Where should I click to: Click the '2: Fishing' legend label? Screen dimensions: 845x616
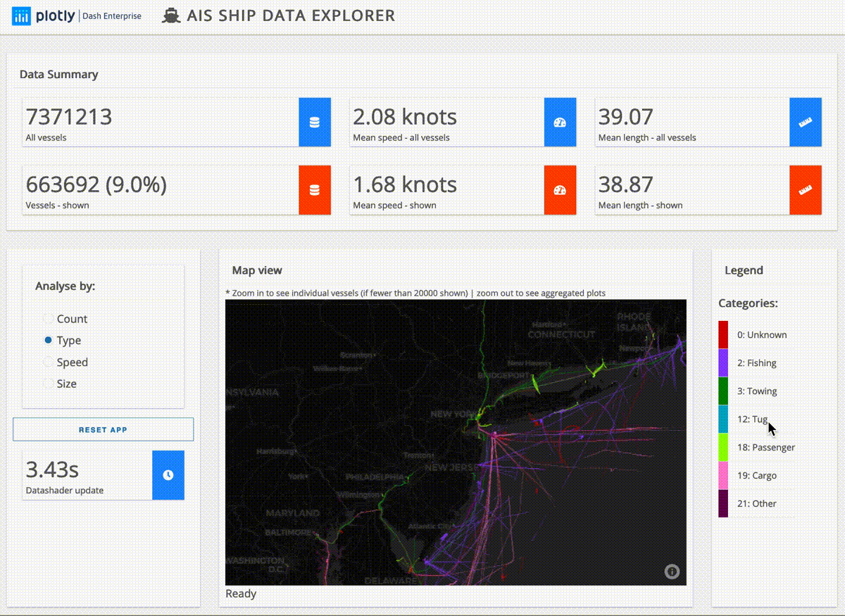point(757,363)
